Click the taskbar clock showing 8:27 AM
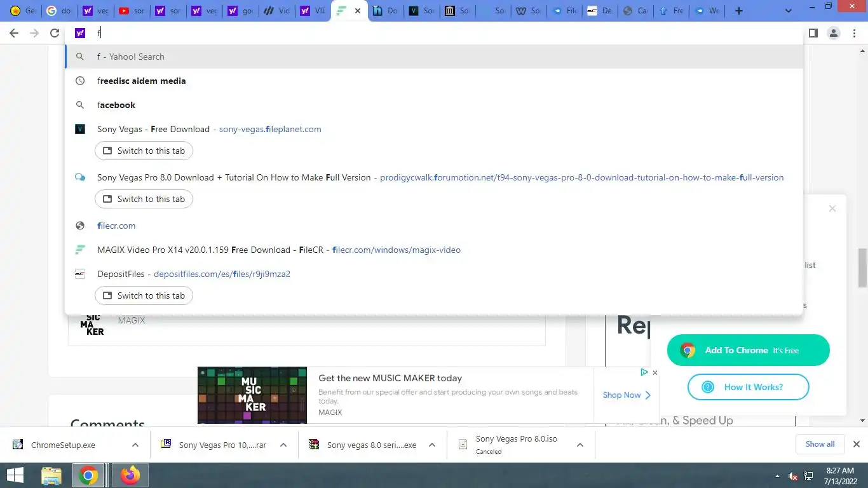 tap(839, 476)
